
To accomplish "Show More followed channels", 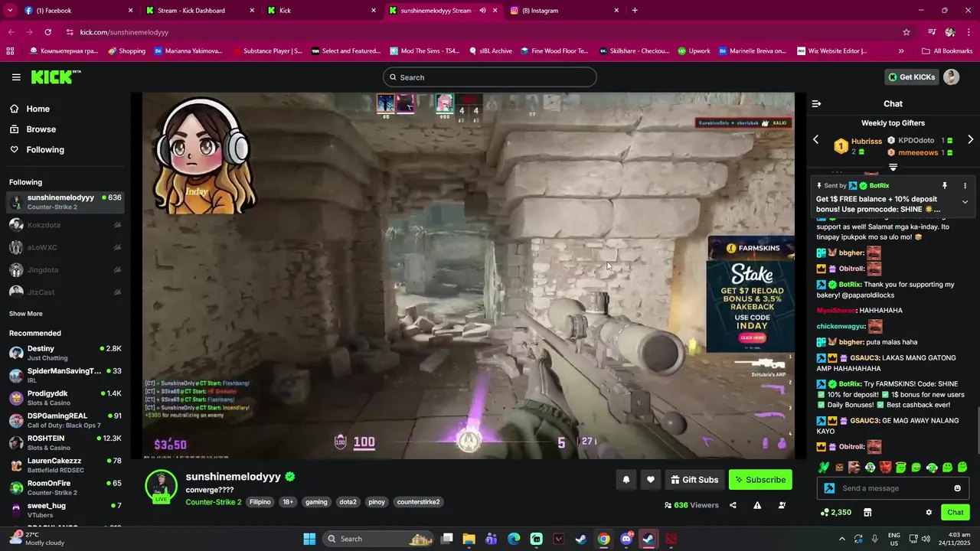I will point(26,314).
